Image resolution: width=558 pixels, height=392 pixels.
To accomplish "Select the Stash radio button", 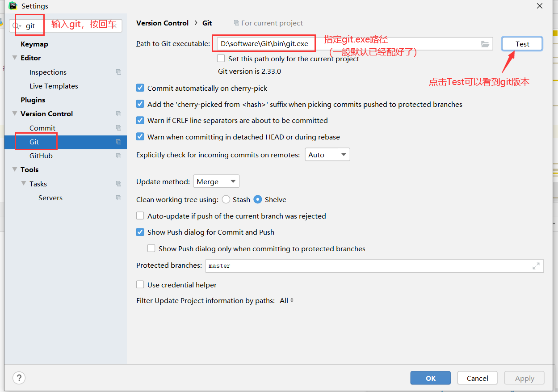I will (x=226, y=199).
